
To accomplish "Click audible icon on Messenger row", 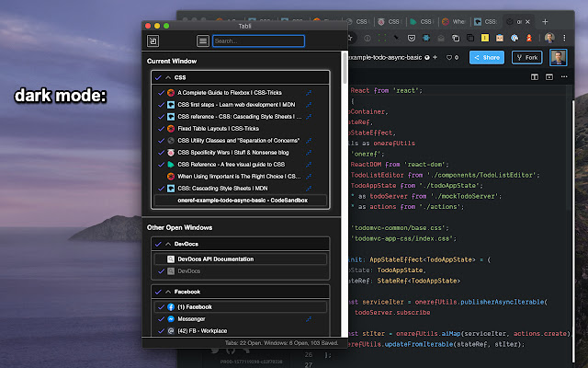I will click(309, 318).
